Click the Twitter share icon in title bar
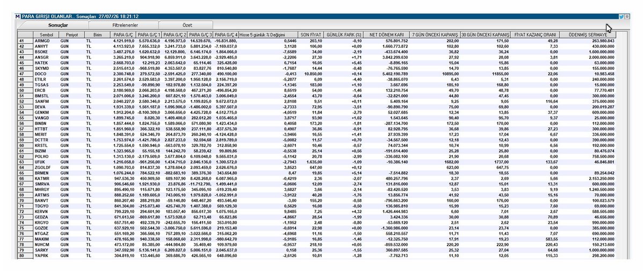Image resolution: width=644 pixels, height=271 pixels. pyautogui.click(x=621, y=17)
